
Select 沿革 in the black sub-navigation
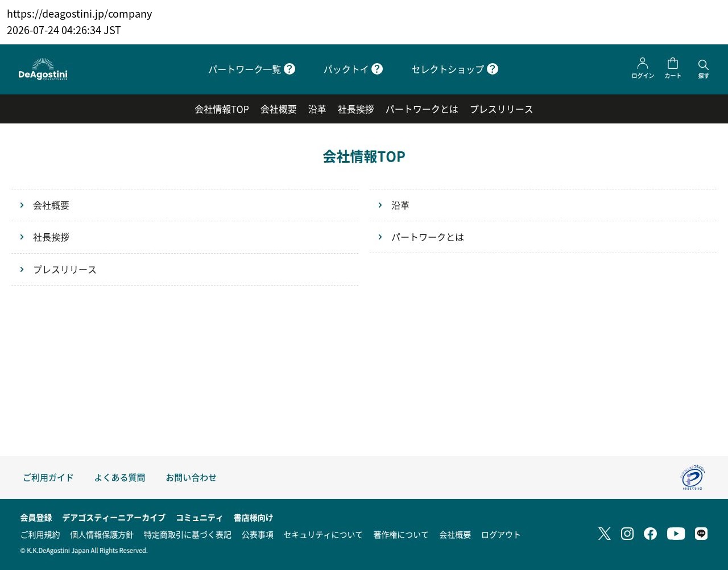coord(317,109)
